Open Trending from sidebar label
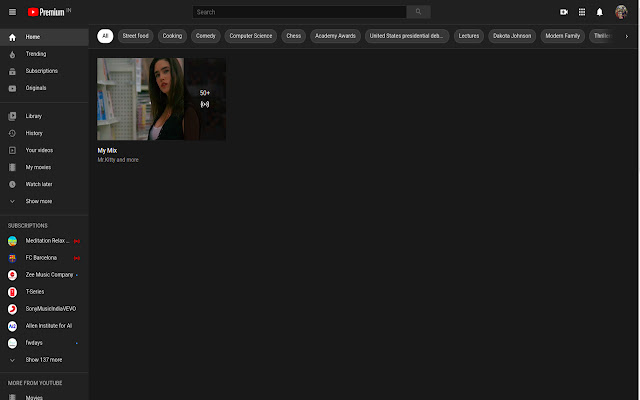Screen dimensions: 640x400 36,54
